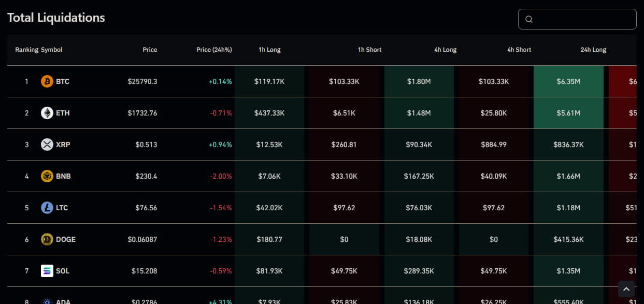This screenshot has width=644, height=304.
Task: Click the Solana coin icon
Action: (47, 271)
